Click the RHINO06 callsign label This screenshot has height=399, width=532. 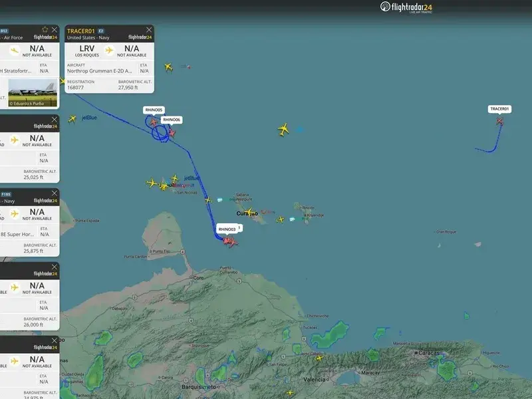[172, 120]
